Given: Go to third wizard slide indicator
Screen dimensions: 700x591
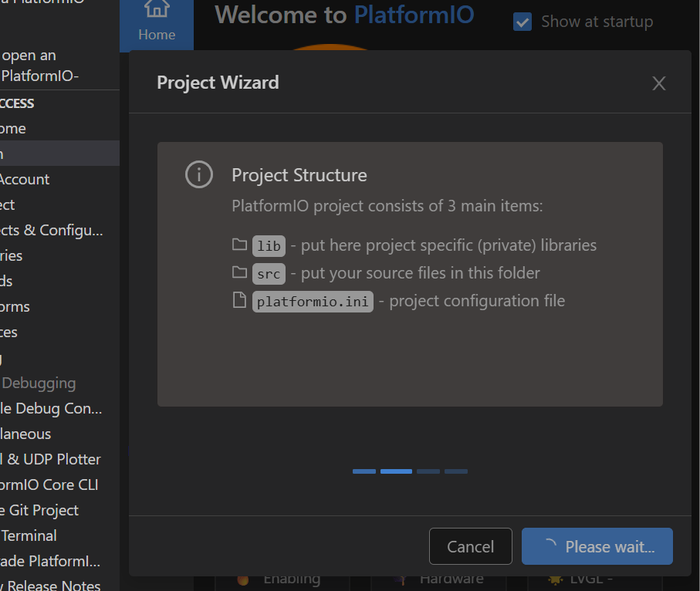Looking at the screenshot, I should click(x=428, y=471).
